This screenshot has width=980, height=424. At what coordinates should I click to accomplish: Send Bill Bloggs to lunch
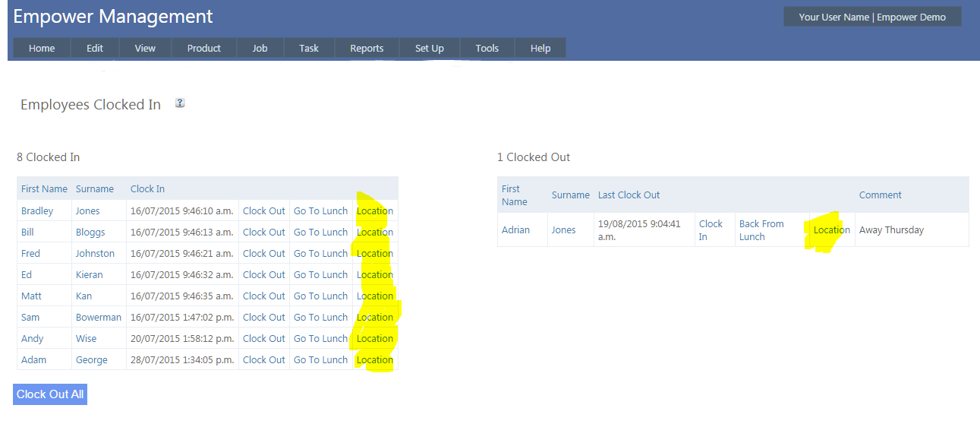(x=320, y=233)
